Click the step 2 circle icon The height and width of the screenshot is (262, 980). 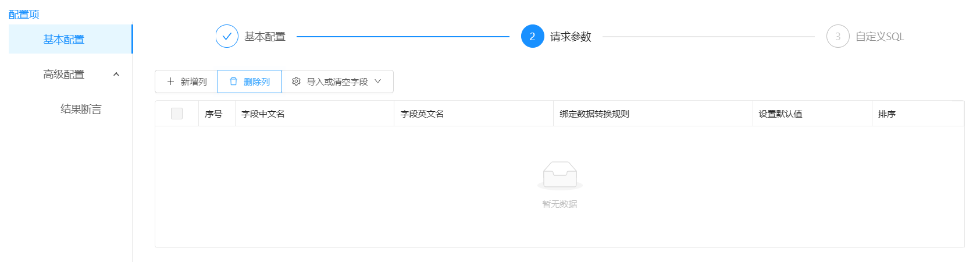[532, 36]
